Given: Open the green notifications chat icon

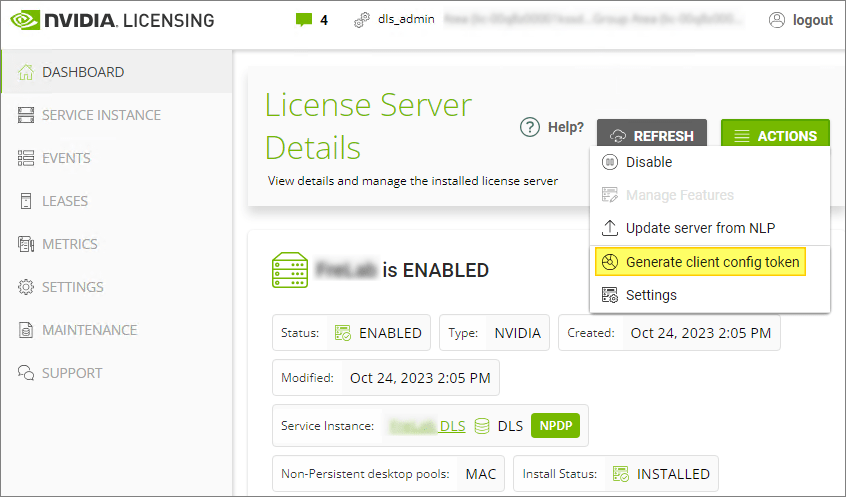Looking at the screenshot, I should click(x=304, y=20).
